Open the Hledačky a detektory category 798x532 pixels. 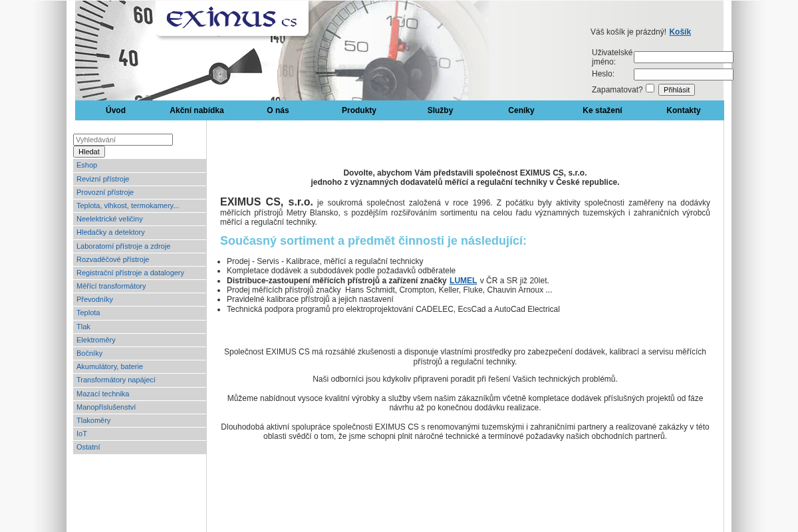[x=140, y=232]
